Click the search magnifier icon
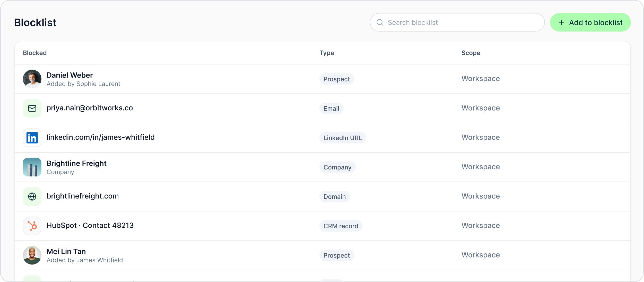 point(380,22)
